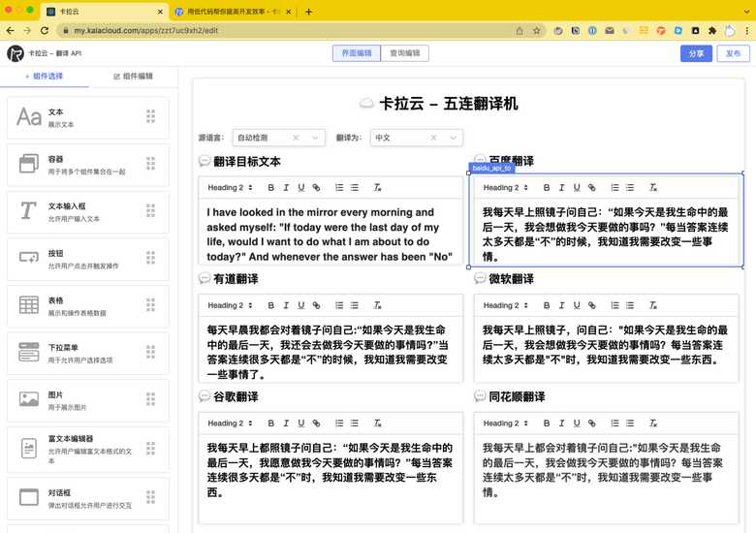This screenshot has height=533, width=756.
Task: Click the 谷歌翻译 section heading
Action: click(236, 396)
